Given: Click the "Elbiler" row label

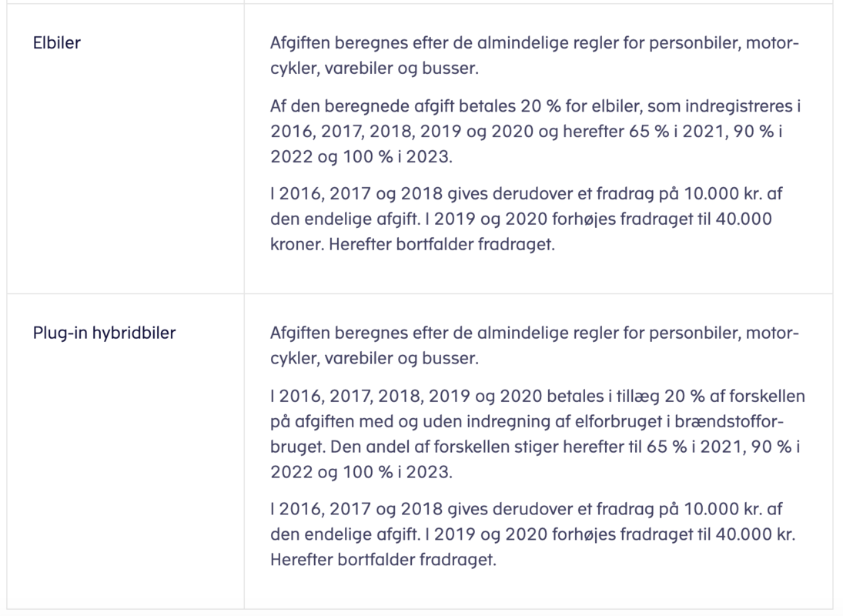Looking at the screenshot, I should 57,43.
